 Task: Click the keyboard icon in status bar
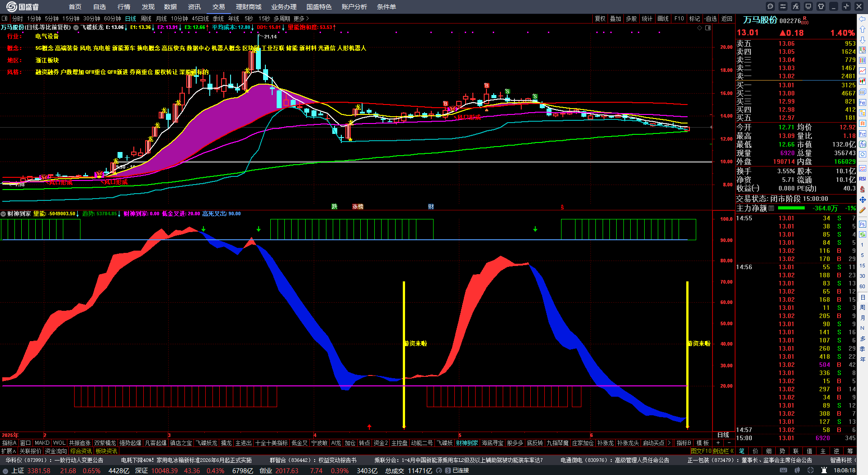click(783, 470)
